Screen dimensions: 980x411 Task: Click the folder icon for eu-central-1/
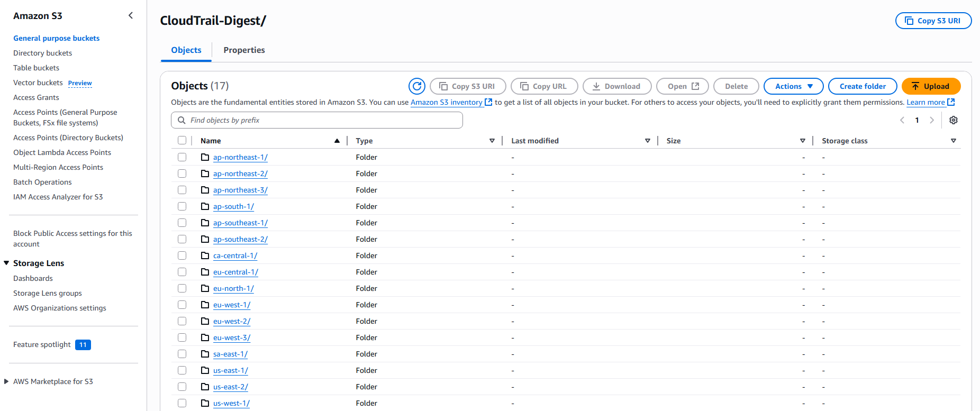pyautogui.click(x=205, y=272)
